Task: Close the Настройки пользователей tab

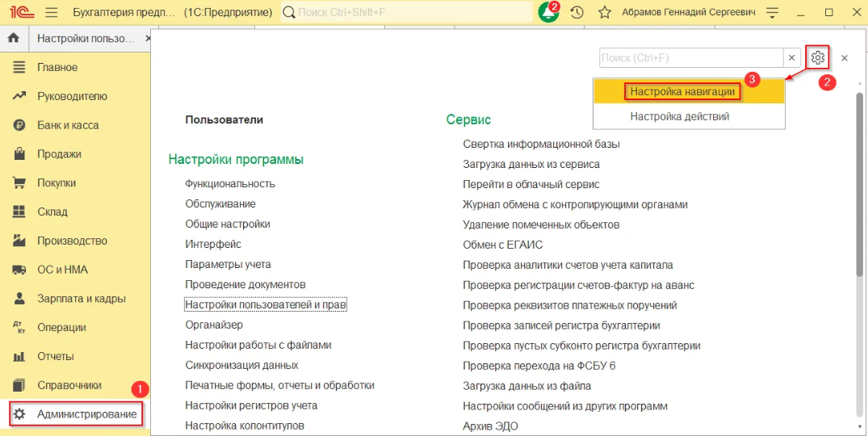Action: [x=147, y=39]
